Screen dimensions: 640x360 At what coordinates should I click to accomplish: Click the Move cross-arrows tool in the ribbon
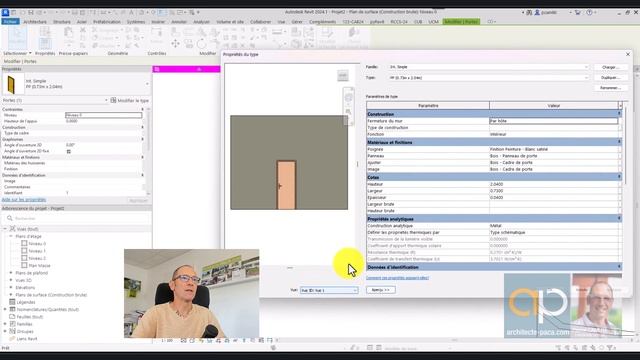[x=176, y=43]
